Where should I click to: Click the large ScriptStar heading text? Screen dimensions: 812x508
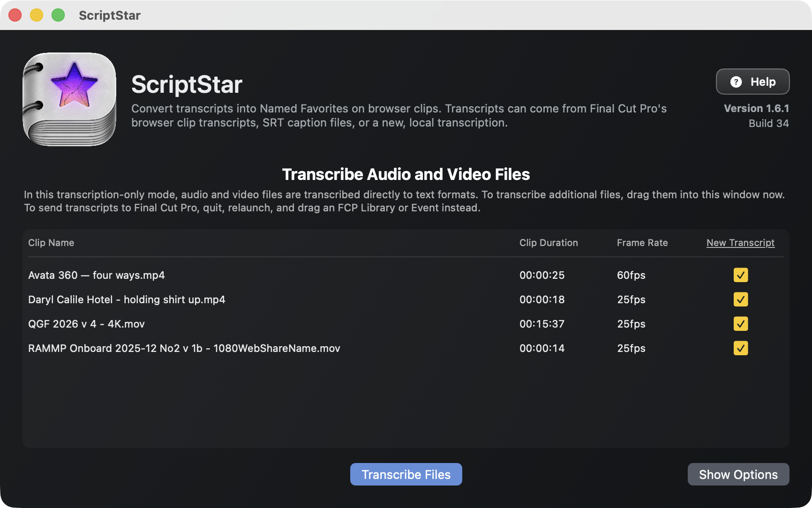click(187, 84)
